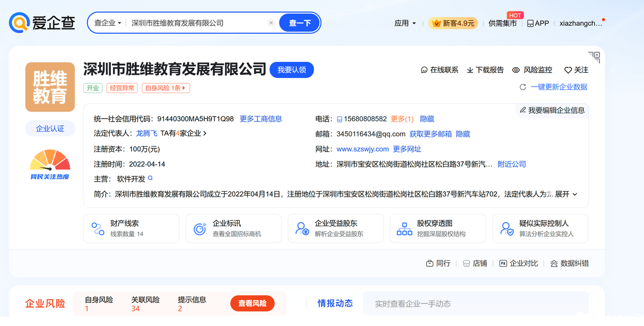The height and width of the screenshot is (326, 644).
Task: Click the QR code icon in card corner
Action: point(595,57)
